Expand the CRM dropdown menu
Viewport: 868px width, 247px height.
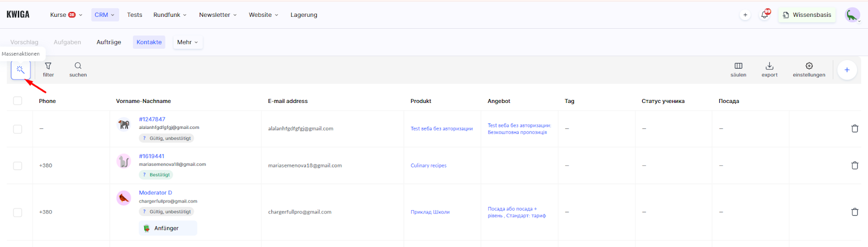coord(104,15)
